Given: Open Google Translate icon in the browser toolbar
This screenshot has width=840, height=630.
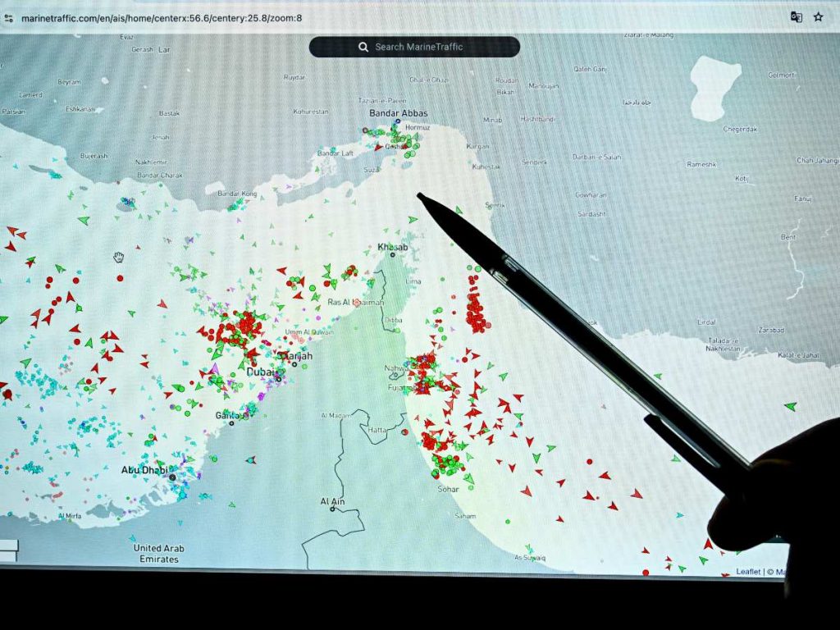Looking at the screenshot, I should pyautogui.click(x=797, y=16).
